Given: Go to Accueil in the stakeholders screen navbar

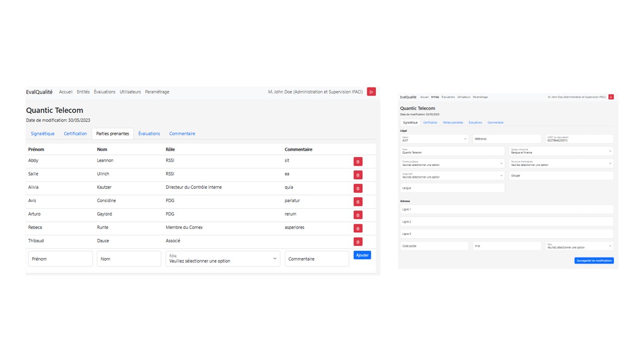Looking at the screenshot, I should pos(66,92).
